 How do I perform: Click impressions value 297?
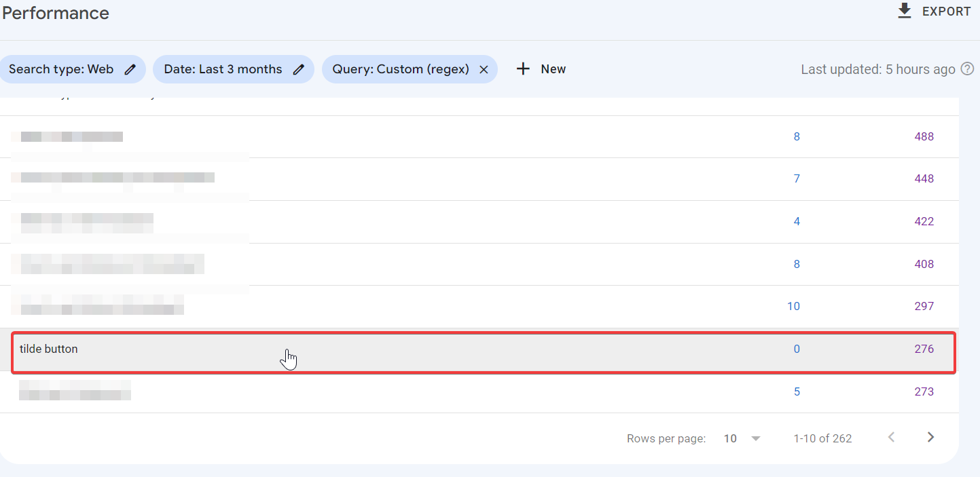point(924,306)
